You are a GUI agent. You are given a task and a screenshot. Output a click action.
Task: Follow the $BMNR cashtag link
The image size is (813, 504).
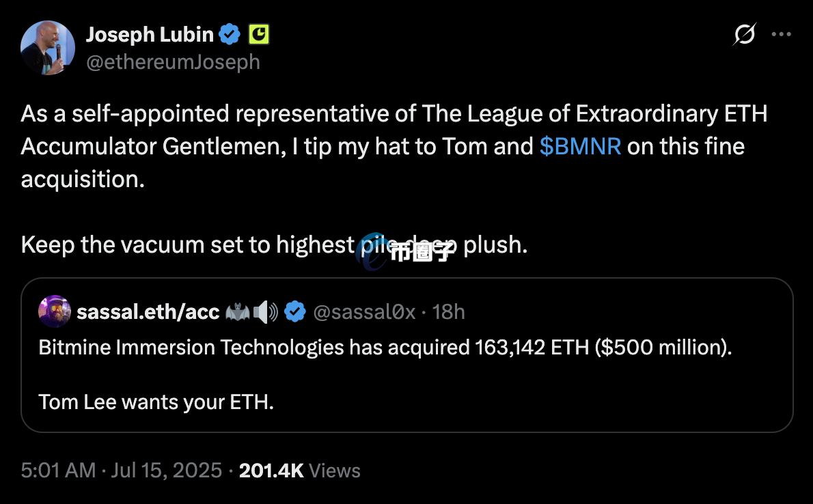(580, 146)
